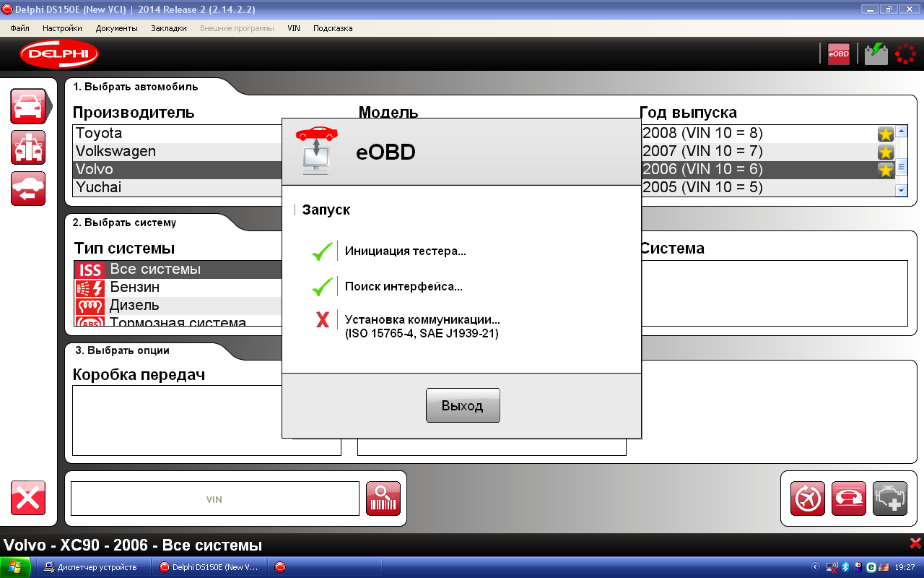The image size is (924, 578).
Task: Expand hidden tray icons arrow
Action: (x=816, y=567)
